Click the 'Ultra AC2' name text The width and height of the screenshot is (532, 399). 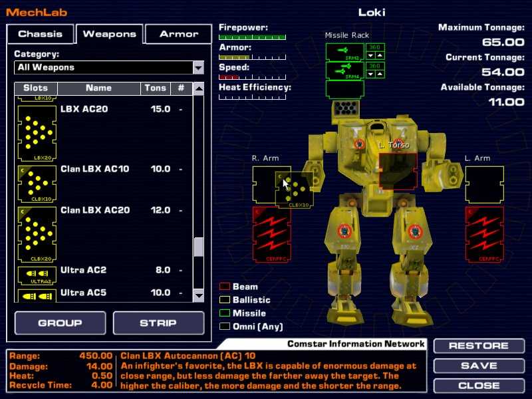click(84, 270)
